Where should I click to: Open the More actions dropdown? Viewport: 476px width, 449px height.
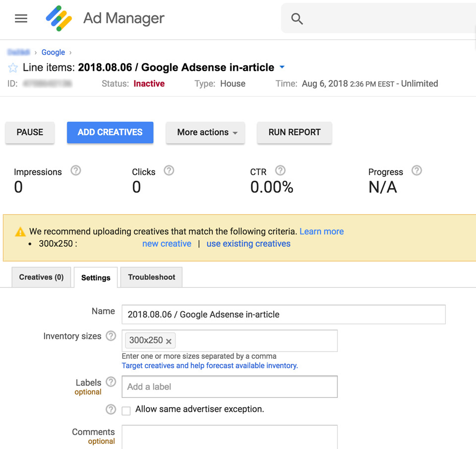[x=205, y=133]
